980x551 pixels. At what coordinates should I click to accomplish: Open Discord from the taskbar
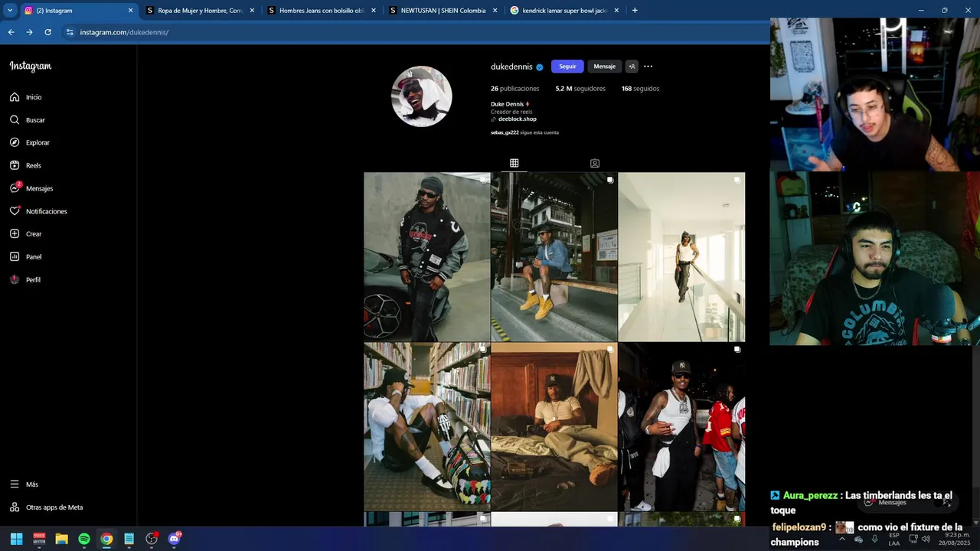(x=174, y=539)
